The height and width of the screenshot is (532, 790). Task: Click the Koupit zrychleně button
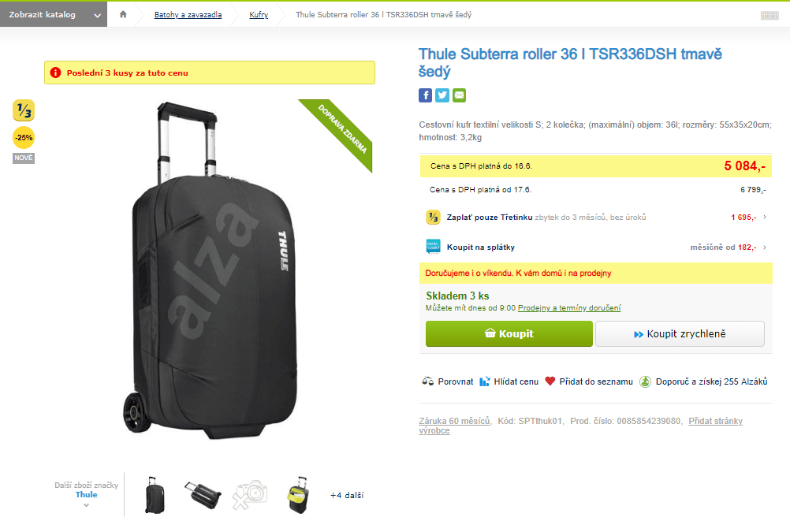point(680,333)
